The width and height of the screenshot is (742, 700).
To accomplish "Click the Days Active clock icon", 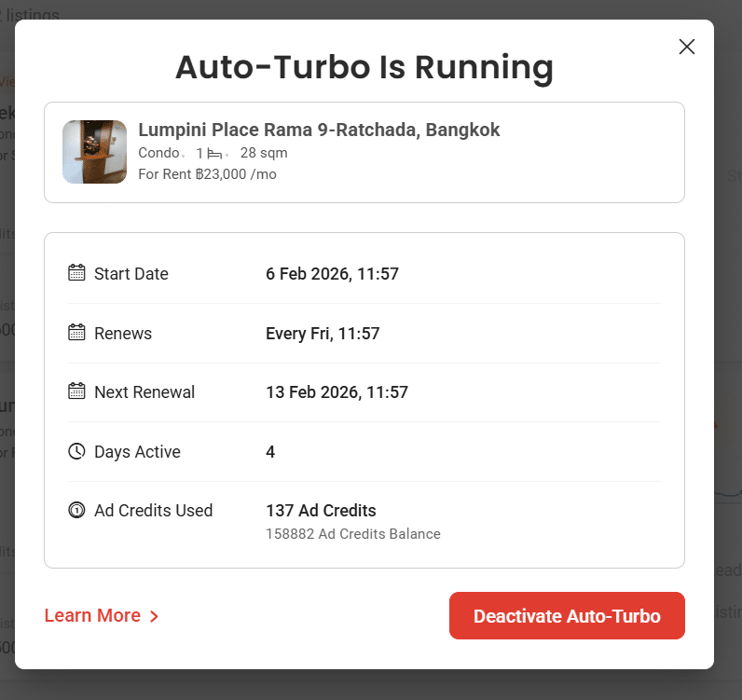I will coord(77,451).
